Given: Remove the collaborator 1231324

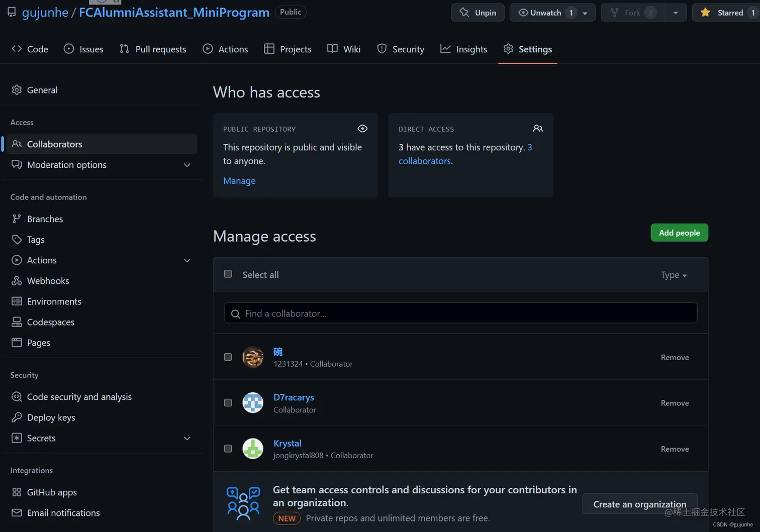Looking at the screenshot, I should tap(675, 357).
